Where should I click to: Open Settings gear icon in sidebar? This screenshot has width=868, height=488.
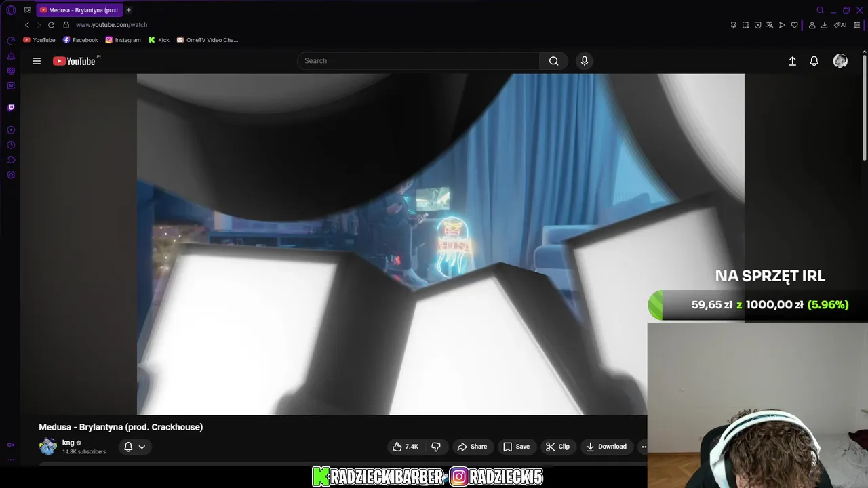click(x=11, y=175)
